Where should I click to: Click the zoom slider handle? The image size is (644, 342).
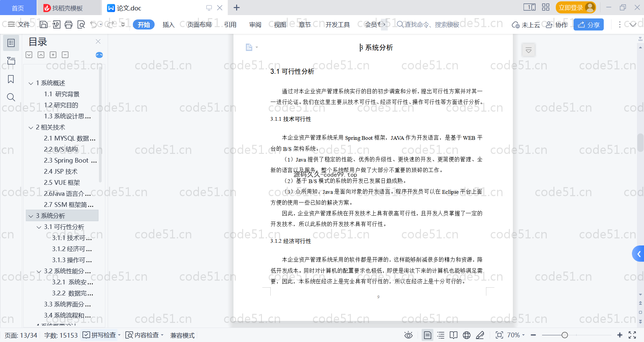click(x=565, y=335)
